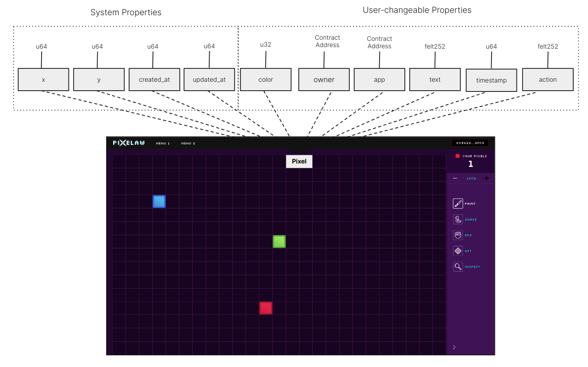The height and width of the screenshot is (367, 588).
Task: Click wallet address 0x5628 button
Action: [470, 143]
